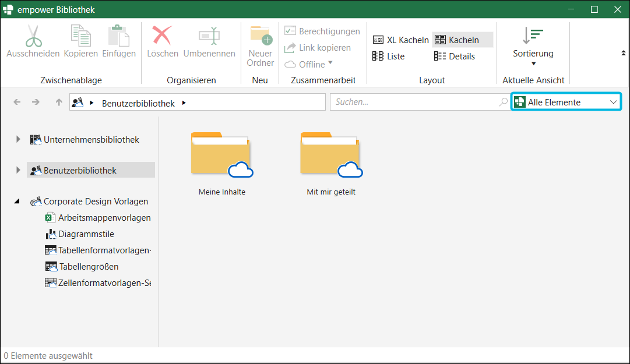Minimize the empower Bibliothek window
Screen dimensions: 630x364
571,9
